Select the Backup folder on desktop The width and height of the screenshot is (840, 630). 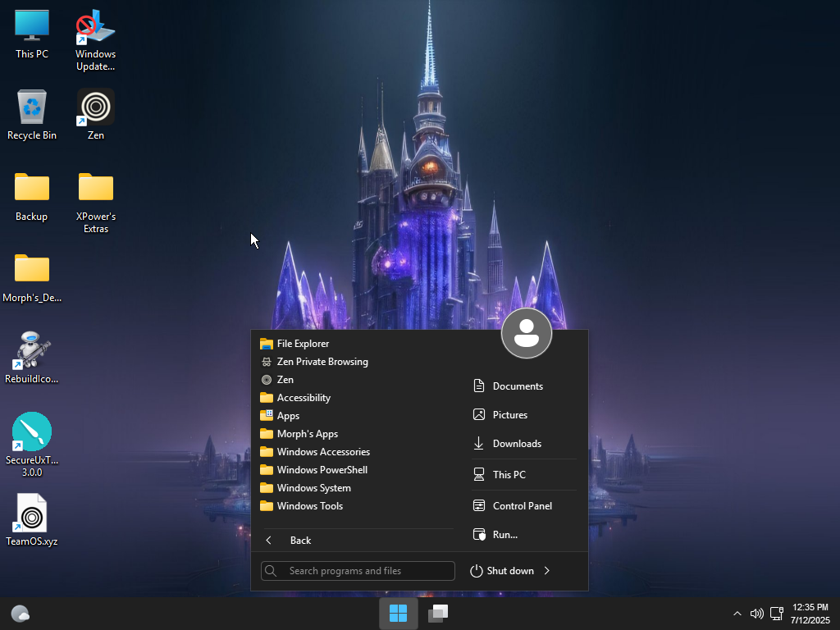[x=32, y=196]
